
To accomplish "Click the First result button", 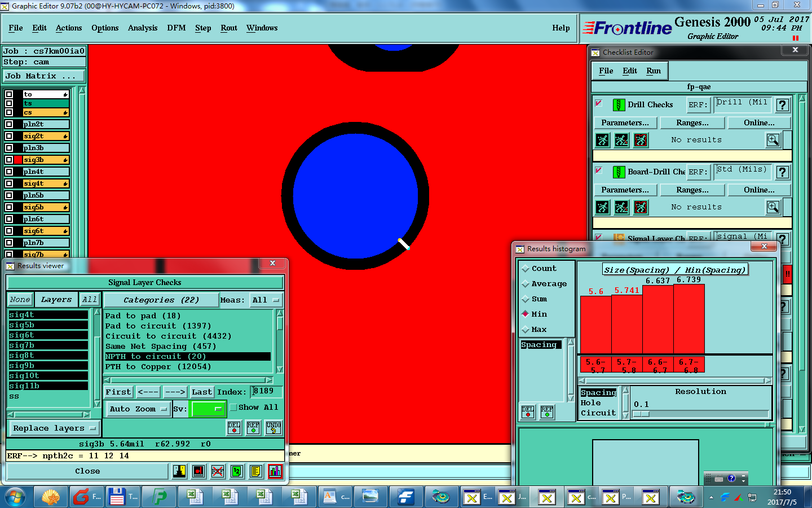I will (x=118, y=392).
